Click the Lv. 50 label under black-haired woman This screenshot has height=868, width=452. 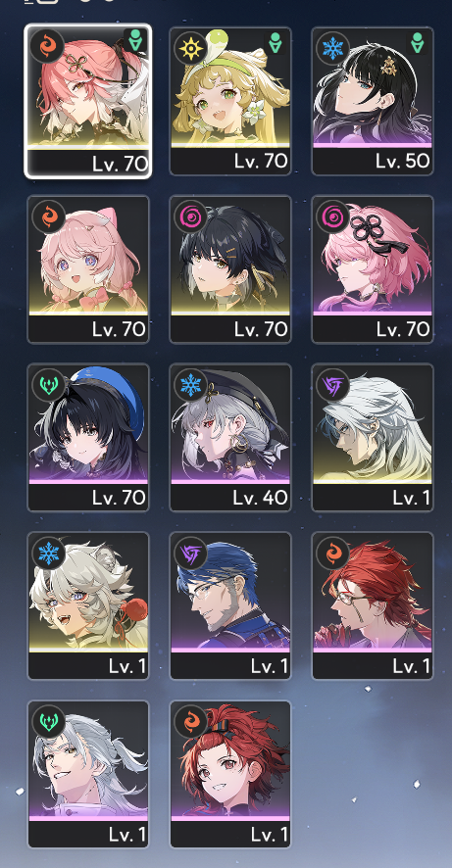click(x=403, y=161)
